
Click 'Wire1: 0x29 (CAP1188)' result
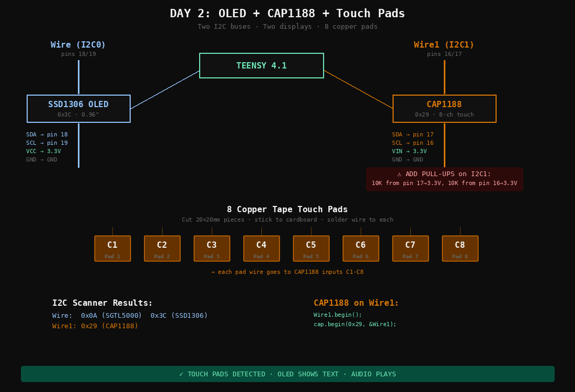coord(95,326)
